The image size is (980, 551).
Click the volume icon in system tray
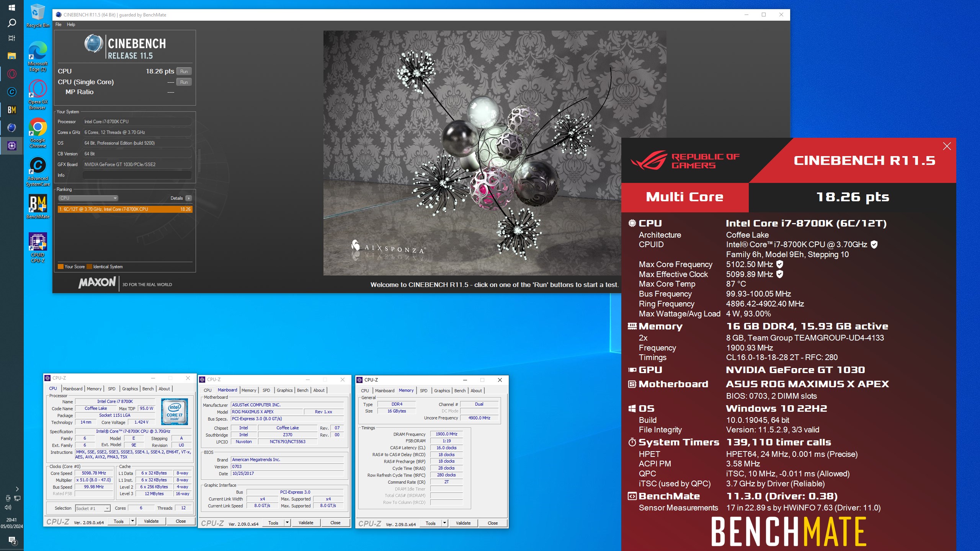click(x=8, y=507)
